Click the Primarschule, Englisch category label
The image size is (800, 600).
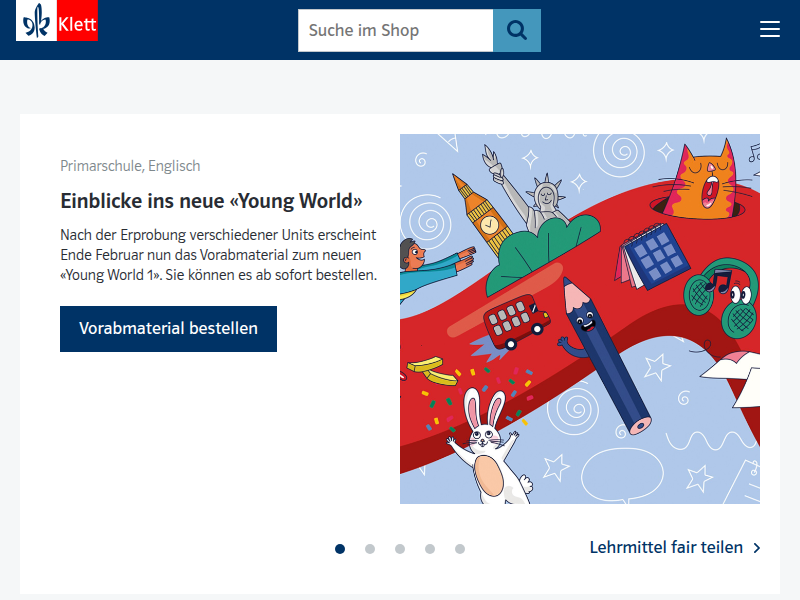[130, 165]
